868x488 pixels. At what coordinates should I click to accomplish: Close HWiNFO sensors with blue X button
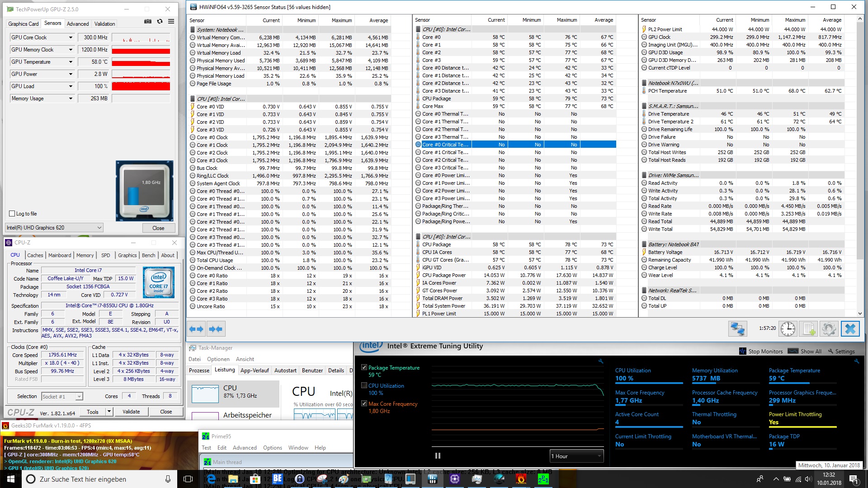point(850,328)
